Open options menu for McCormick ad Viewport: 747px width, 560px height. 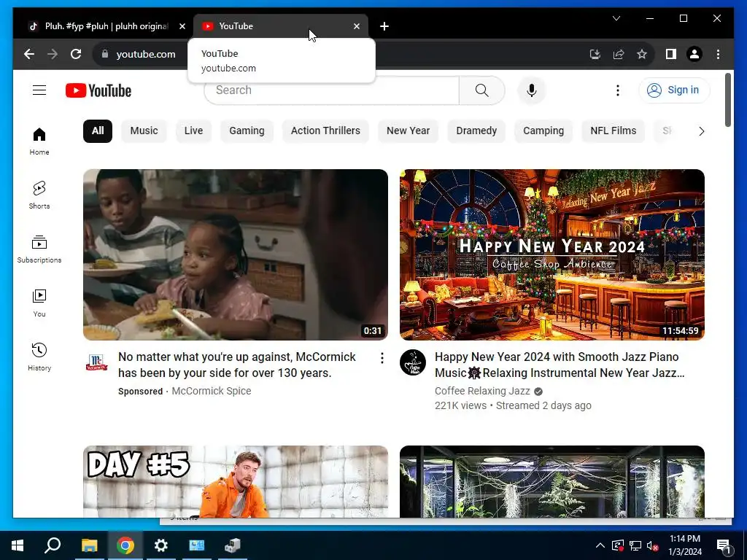click(382, 358)
